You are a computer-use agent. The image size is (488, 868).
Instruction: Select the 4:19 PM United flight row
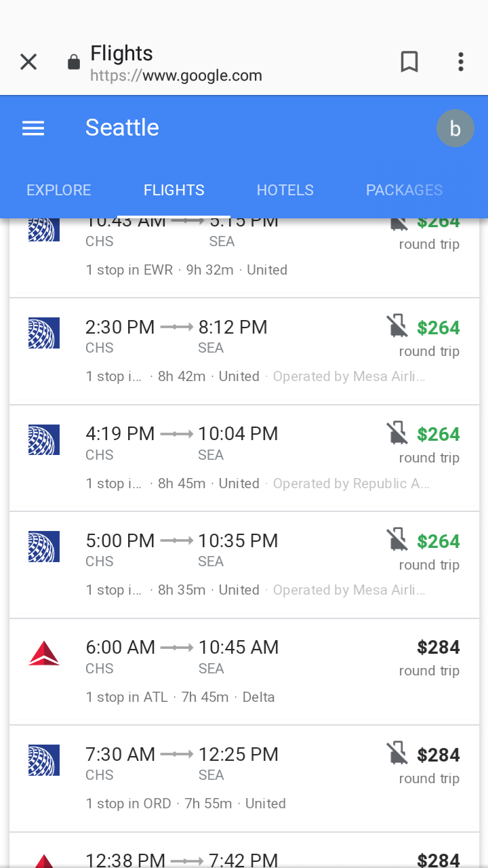pyautogui.click(x=244, y=458)
